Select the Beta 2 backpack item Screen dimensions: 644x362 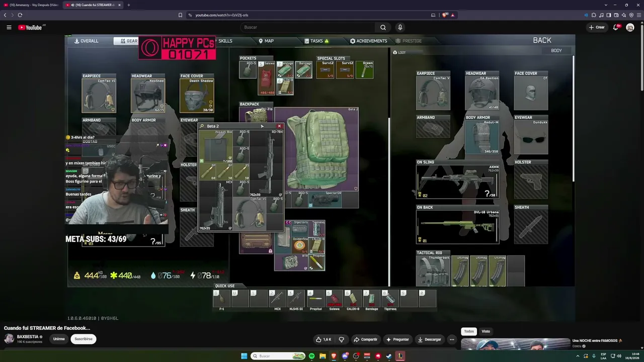[316, 149]
